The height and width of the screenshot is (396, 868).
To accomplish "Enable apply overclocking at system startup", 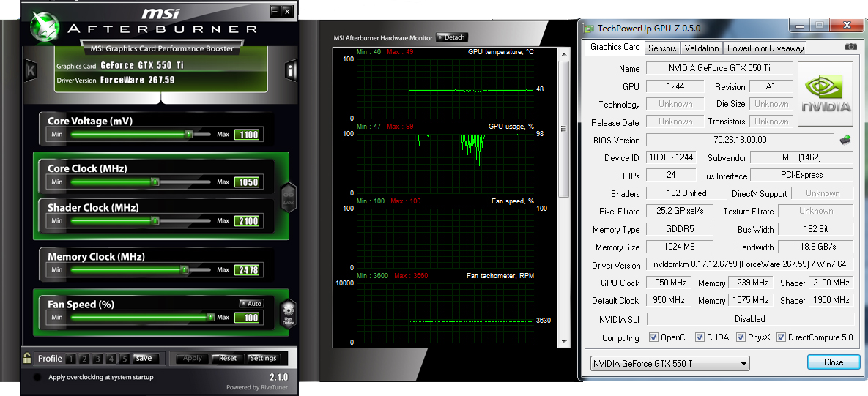I will [x=37, y=377].
